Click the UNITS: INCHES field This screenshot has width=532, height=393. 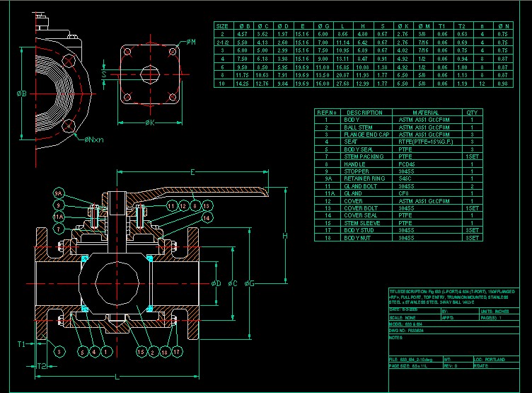click(x=499, y=311)
